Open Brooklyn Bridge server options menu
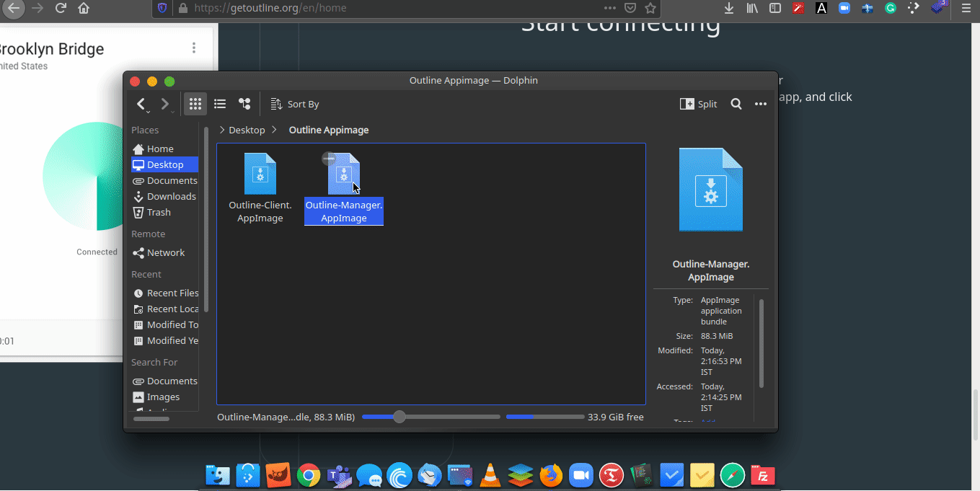Screen dimensions: 980x491 tap(193, 48)
